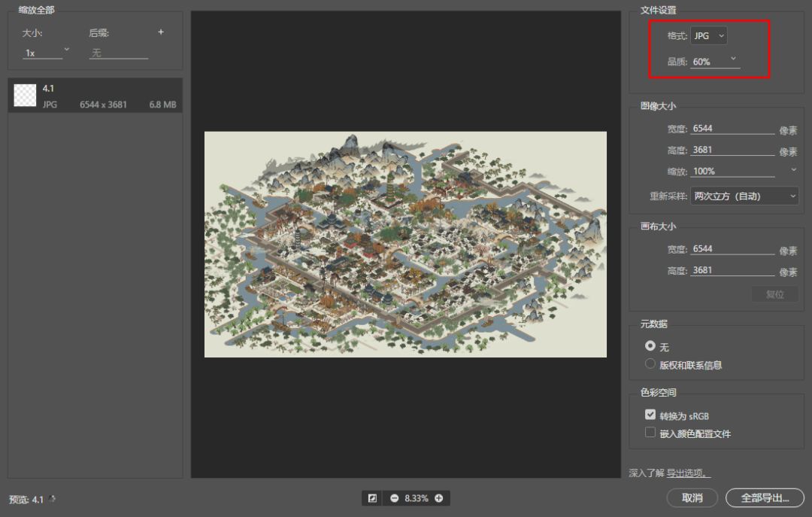Open the 格式 JPG format dropdown

pyautogui.click(x=709, y=36)
